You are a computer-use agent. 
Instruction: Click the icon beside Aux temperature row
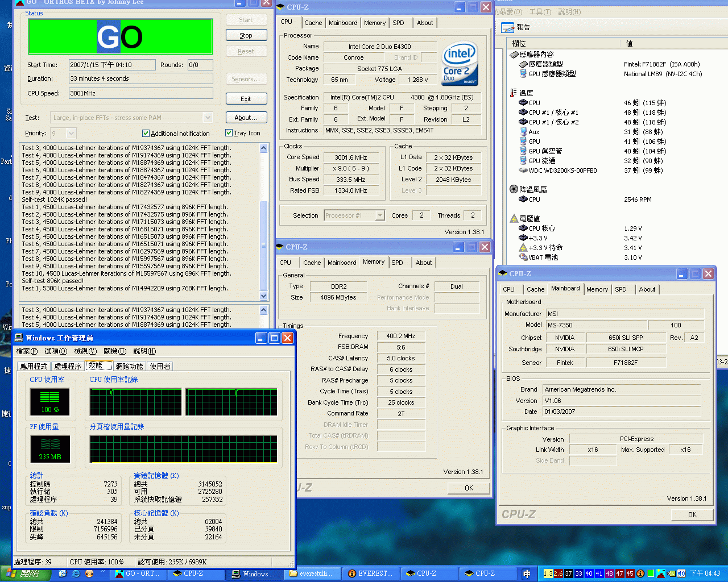[523, 131]
